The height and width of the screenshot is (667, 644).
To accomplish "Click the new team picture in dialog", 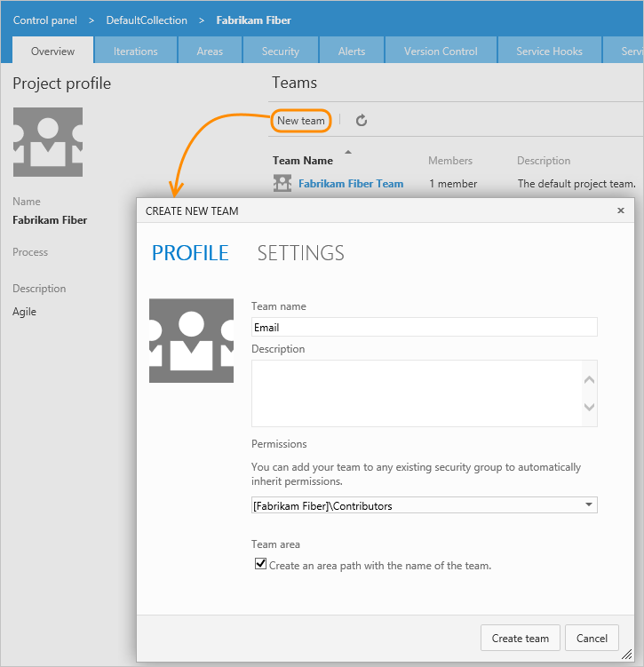I will tap(191, 340).
